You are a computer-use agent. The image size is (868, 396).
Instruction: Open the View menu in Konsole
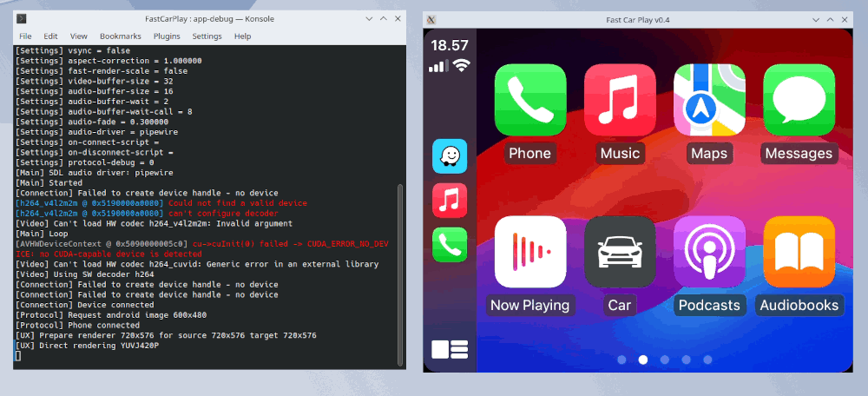tap(79, 36)
